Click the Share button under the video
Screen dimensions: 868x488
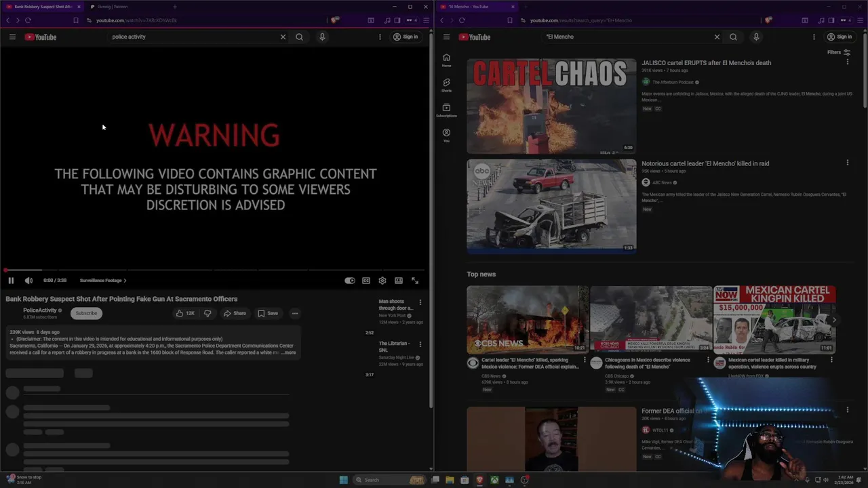point(235,313)
